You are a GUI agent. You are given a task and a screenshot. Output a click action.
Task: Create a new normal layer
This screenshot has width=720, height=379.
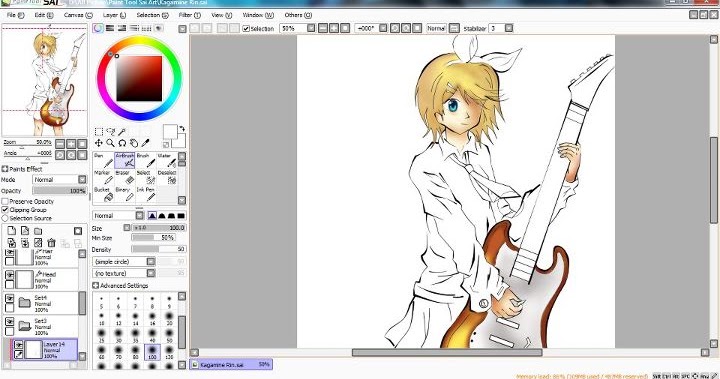click(x=11, y=231)
